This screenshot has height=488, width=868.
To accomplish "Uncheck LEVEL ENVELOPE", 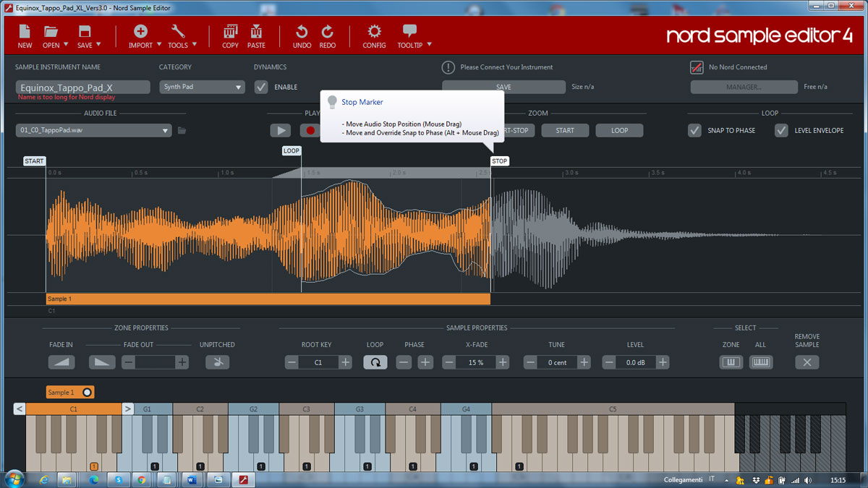I will [x=781, y=131].
